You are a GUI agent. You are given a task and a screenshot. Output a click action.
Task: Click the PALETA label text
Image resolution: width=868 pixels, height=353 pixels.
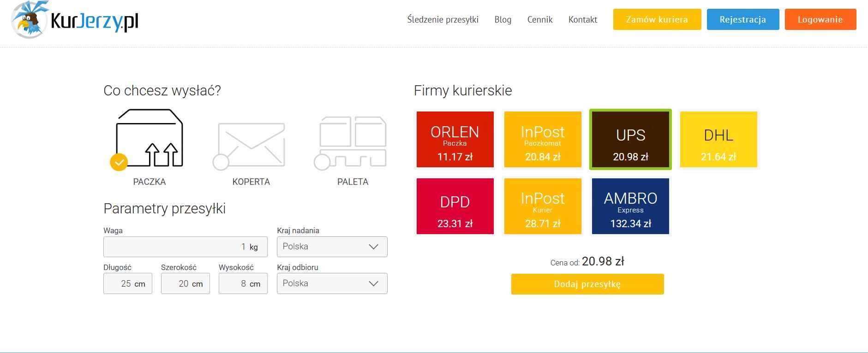(x=353, y=182)
